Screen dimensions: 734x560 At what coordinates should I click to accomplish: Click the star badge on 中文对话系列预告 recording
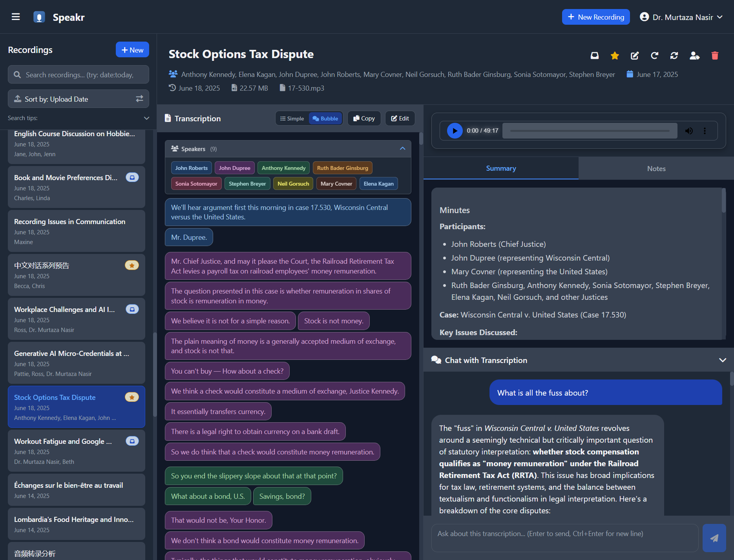132,265
